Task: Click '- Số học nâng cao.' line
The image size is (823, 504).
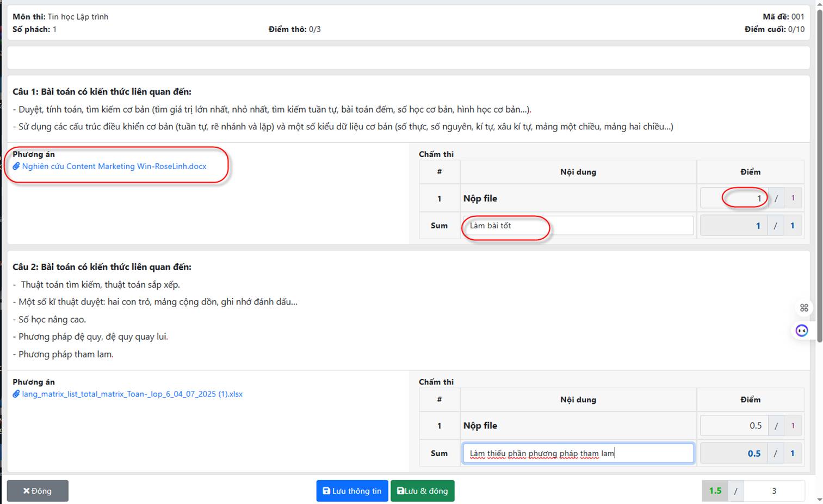Action: click(49, 320)
